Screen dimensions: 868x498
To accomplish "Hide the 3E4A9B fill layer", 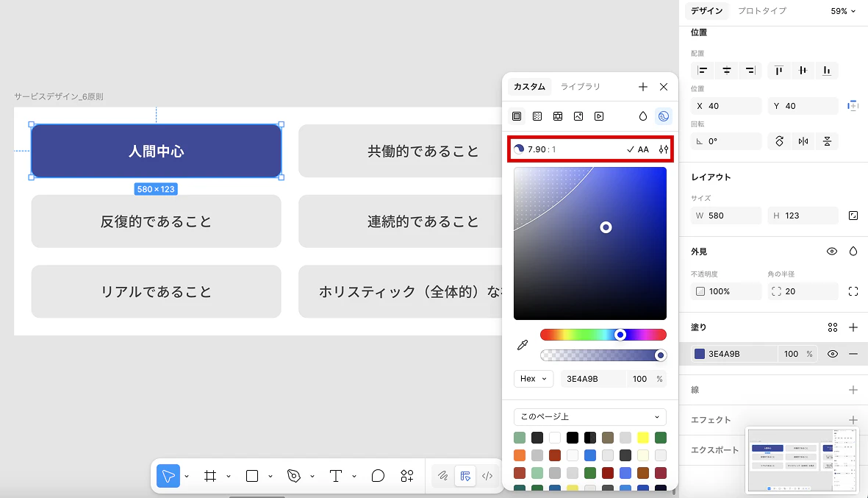I will coord(833,354).
